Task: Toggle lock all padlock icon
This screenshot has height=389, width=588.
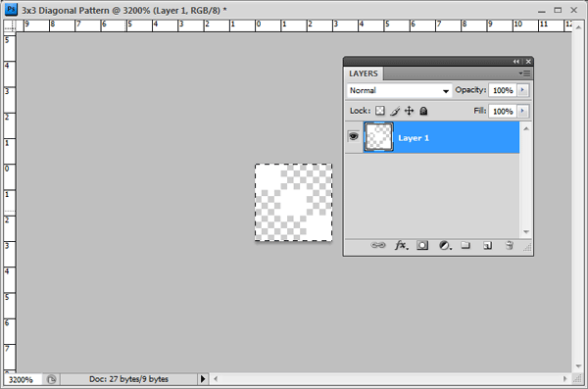Action: 423,111
